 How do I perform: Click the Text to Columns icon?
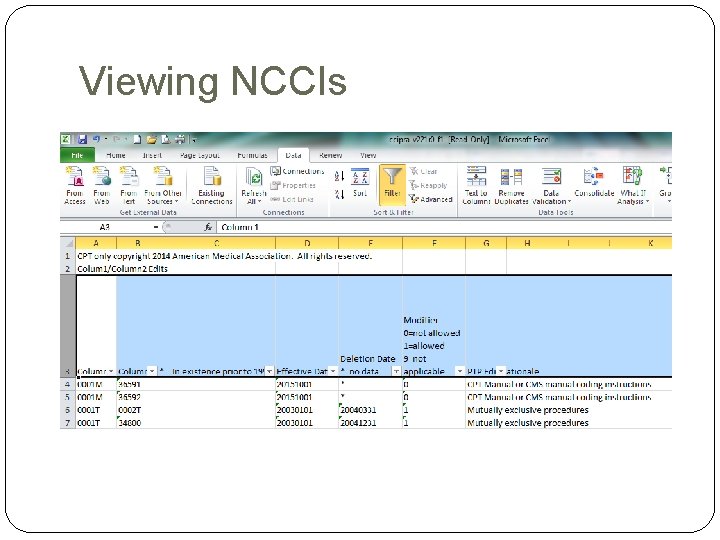(x=476, y=176)
